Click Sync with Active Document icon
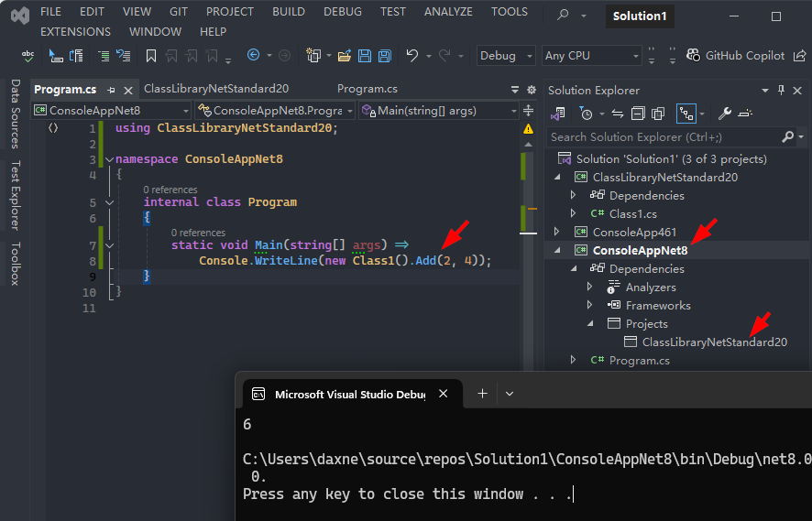 tap(617, 114)
